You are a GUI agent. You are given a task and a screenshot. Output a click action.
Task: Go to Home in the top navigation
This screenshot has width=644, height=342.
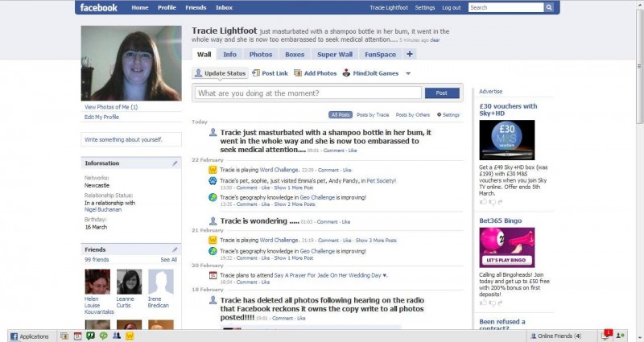pyautogui.click(x=140, y=7)
